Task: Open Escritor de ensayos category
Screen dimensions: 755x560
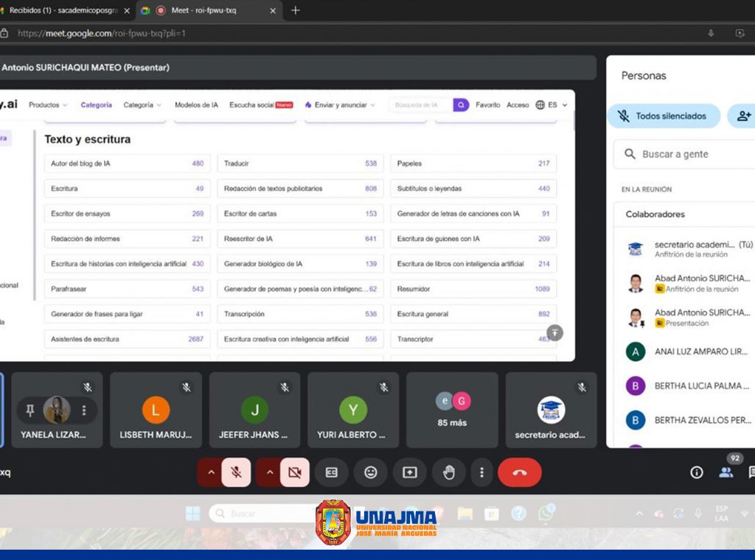Action: 127,214
